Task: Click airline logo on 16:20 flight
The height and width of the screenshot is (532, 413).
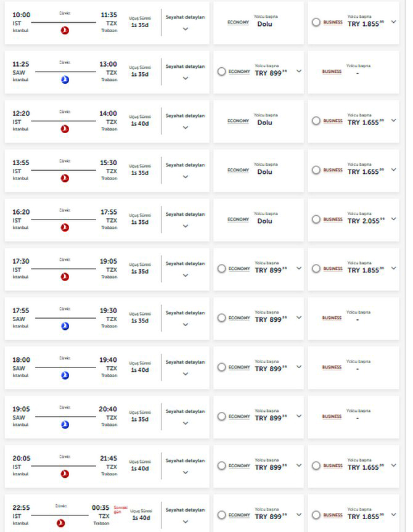Action: (65, 227)
